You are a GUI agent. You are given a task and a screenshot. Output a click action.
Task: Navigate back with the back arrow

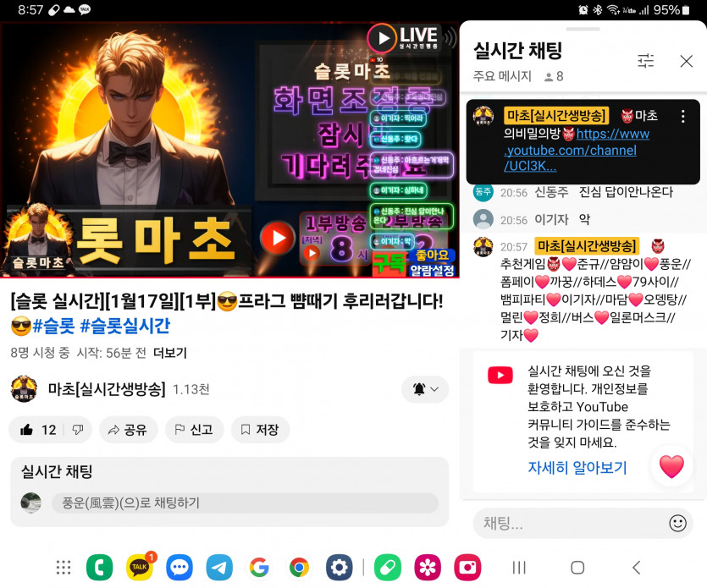[x=636, y=568]
